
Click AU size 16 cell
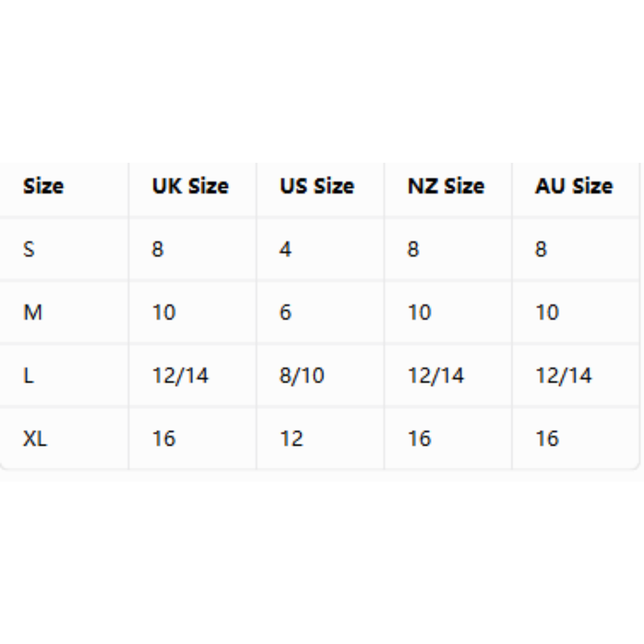(547, 439)
